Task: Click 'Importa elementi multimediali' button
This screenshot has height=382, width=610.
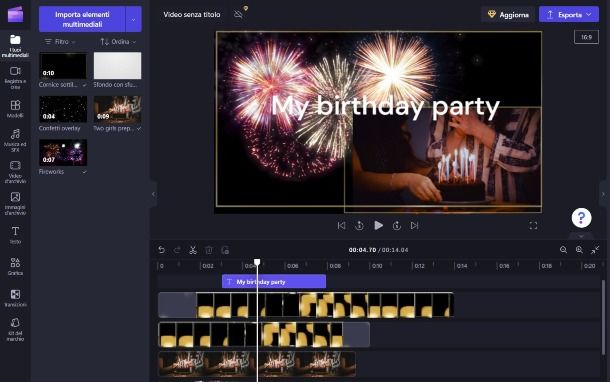Action: [82, 19]
